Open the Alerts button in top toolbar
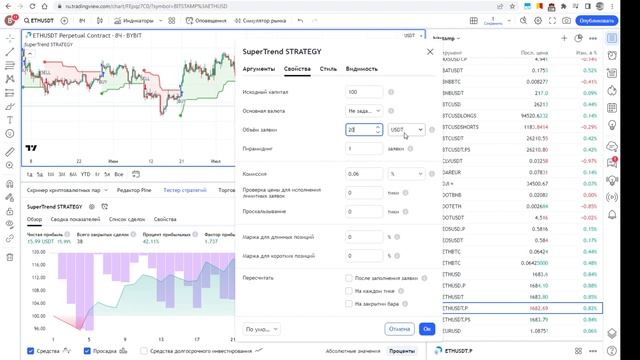Viewport: 640px width, 360px height. click(206, 20)
